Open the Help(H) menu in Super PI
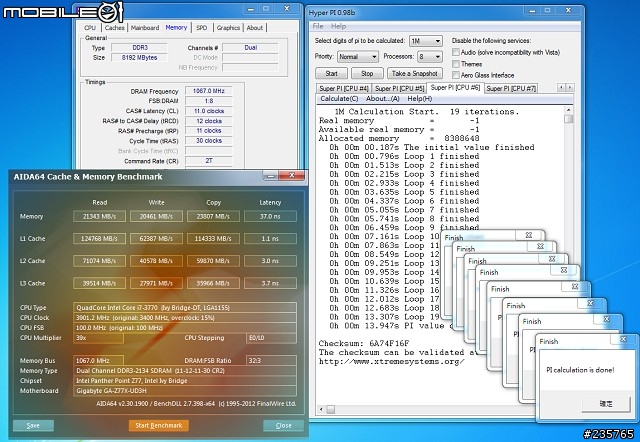Image resolution: width=640 pixels, height=442 pixels. (420, 99)
